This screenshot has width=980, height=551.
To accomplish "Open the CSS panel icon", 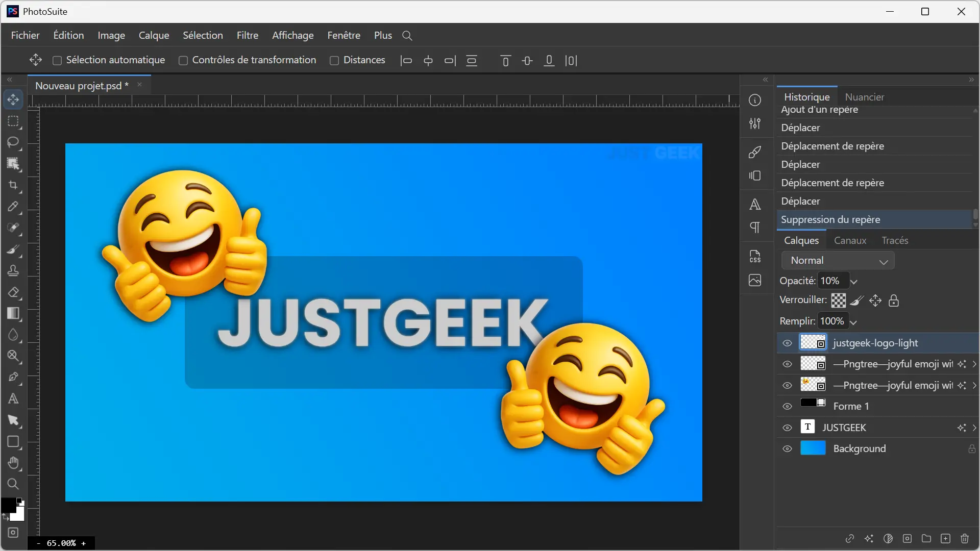I will pyautogui.click(x=755, y=256).
